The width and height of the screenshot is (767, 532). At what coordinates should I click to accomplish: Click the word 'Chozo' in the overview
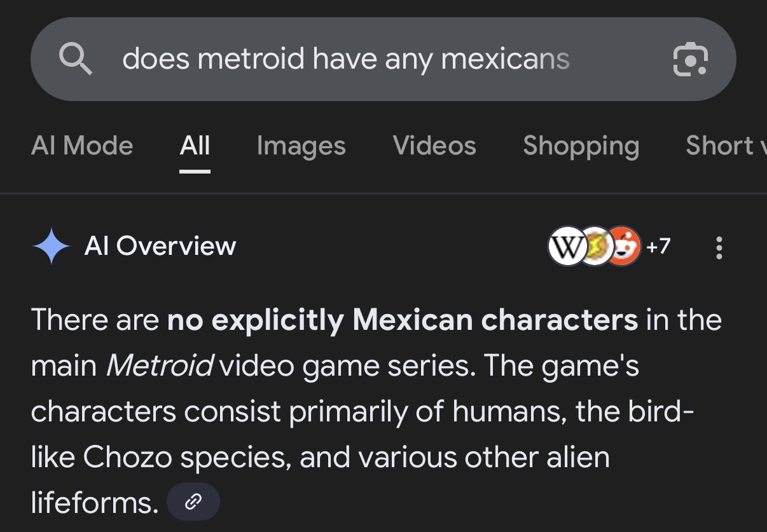click(128, 458)
